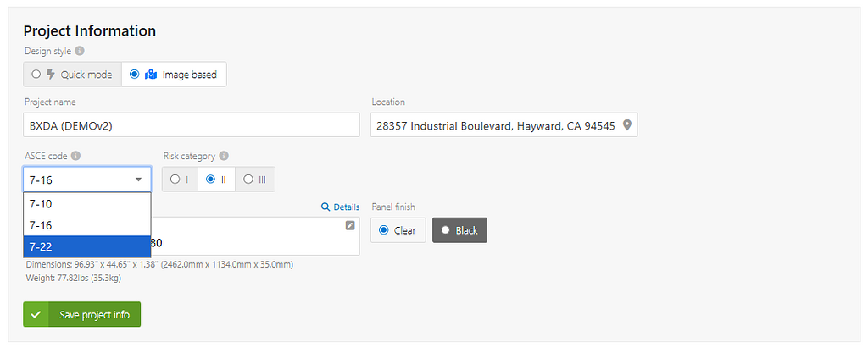Click the Risk category info icon
868x348 pixels.
click(224, 156)
